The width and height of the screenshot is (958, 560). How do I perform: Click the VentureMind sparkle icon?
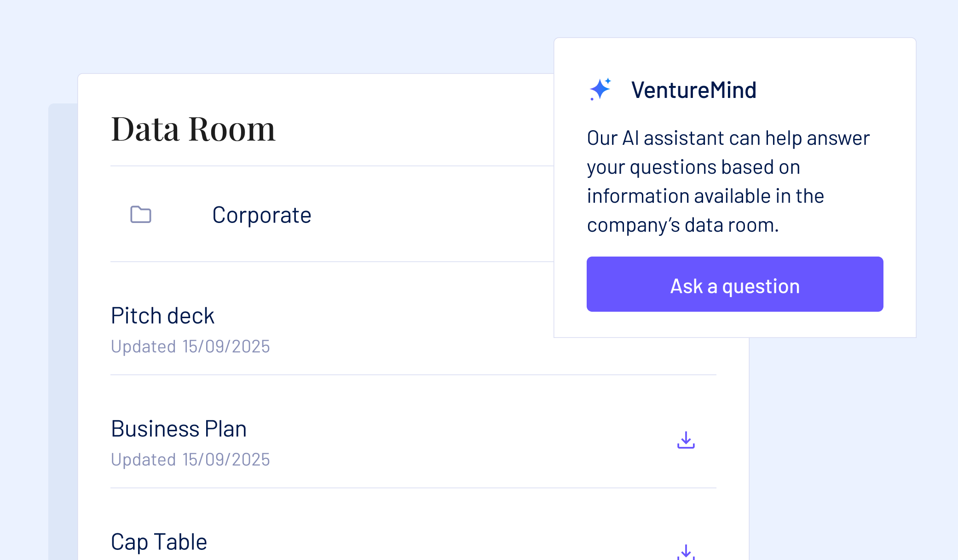pyautogui.click(x=600, y=89)
